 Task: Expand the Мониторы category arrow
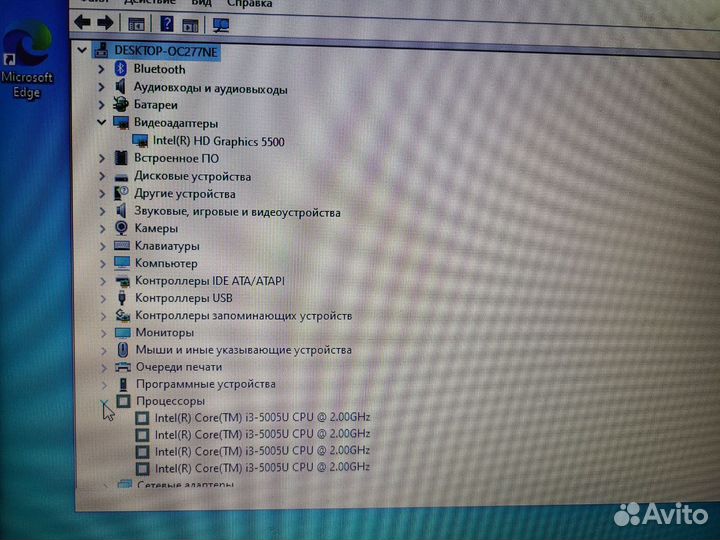(104, 333)
